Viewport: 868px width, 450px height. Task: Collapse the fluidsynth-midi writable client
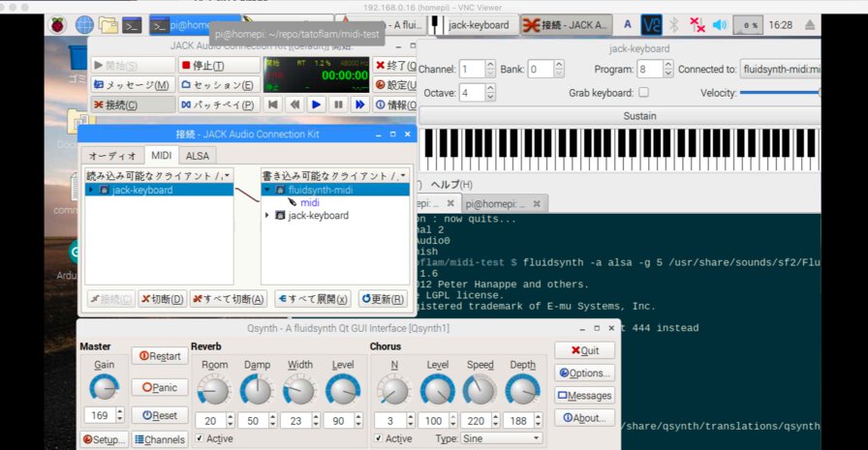[267, 190]
